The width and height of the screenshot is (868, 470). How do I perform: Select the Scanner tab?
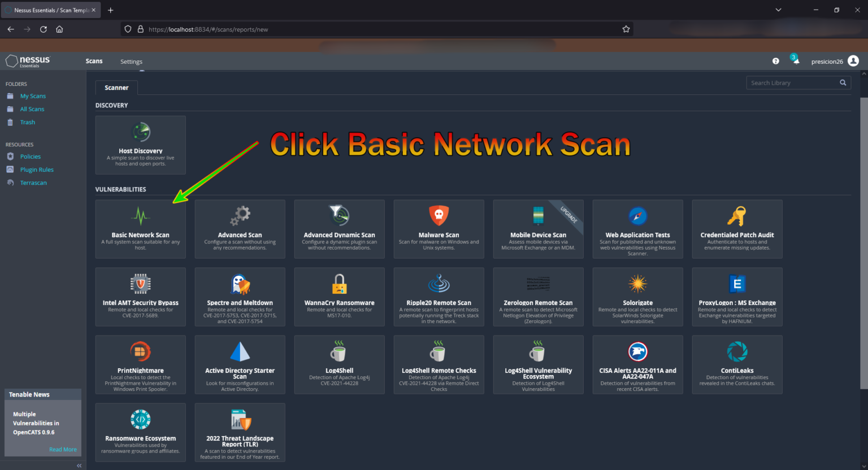point(116,88)
